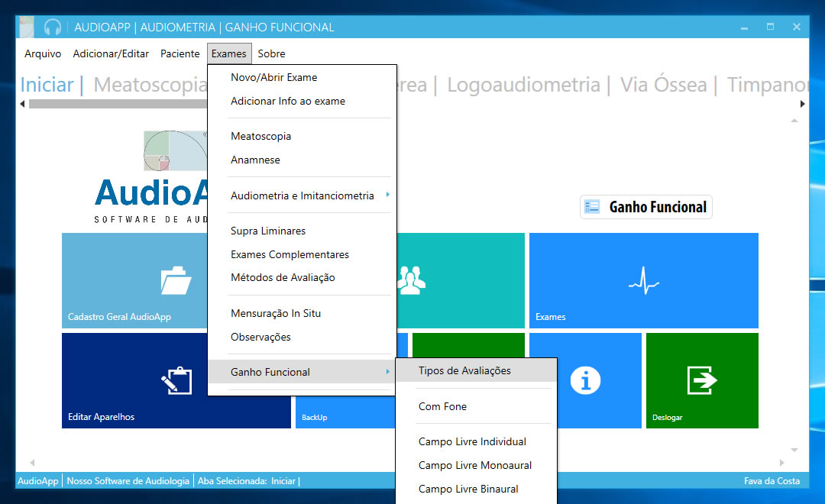The image size is (825, 504).
Task: Open the Adicionar/Editar menu
Action: 111,53
